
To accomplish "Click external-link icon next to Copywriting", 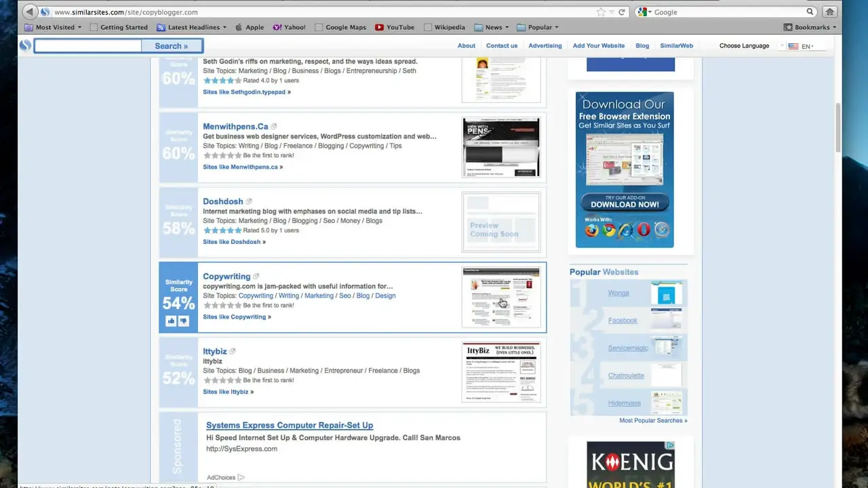I will tap(256, 277).
